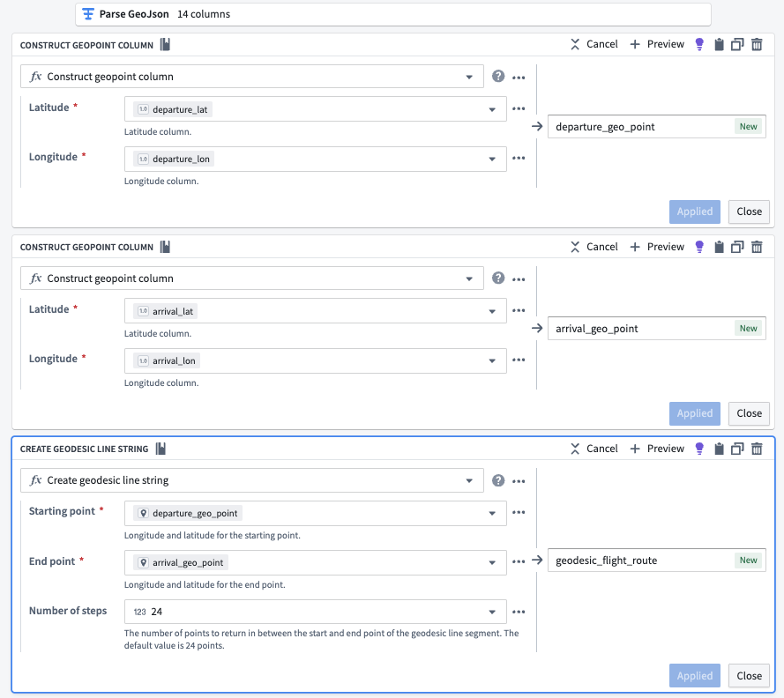
Task: Click the trash icon in the first geopoint card
Action: 757,44
